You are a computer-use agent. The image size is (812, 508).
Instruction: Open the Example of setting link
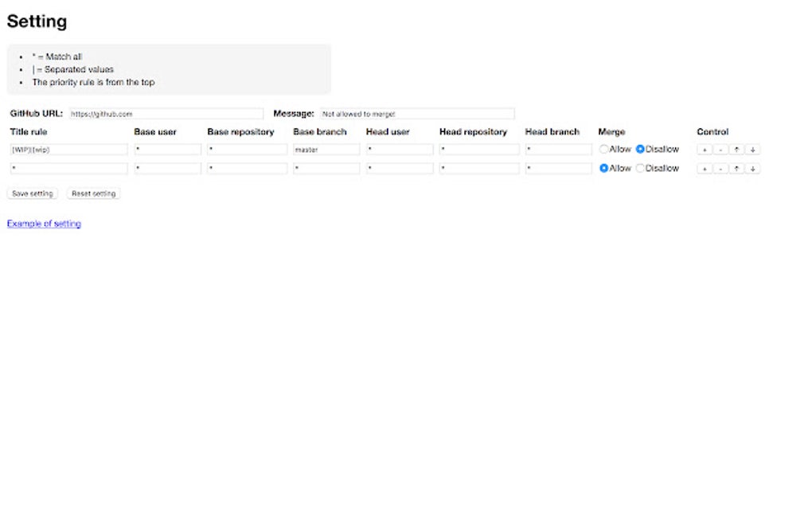click(44, 224)
